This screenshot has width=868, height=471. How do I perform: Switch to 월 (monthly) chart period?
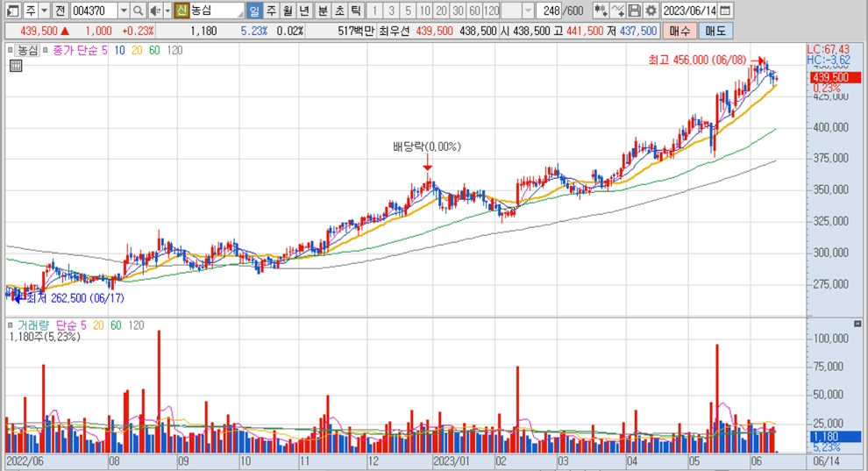point(288,11)
